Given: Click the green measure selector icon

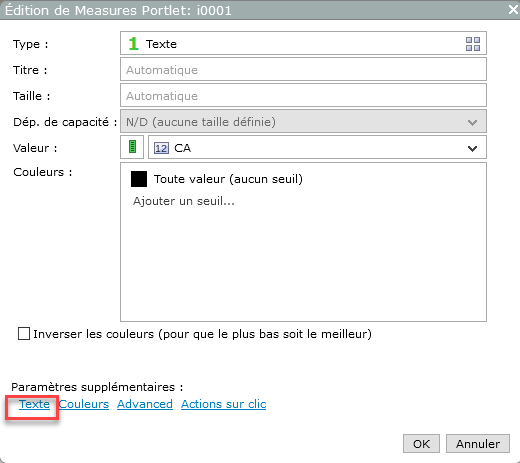Looking at the screenshot, I should 132,147.
